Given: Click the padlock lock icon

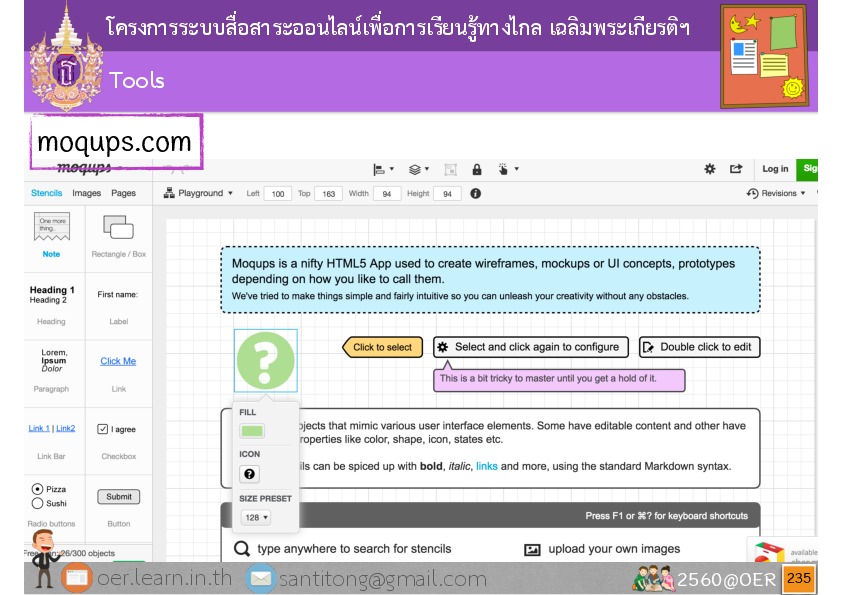Looking at the screenshot, I should tap(476, 170).
